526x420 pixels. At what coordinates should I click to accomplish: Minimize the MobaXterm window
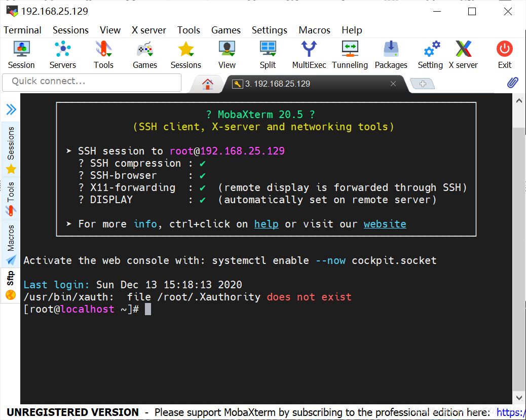[437, 12]
